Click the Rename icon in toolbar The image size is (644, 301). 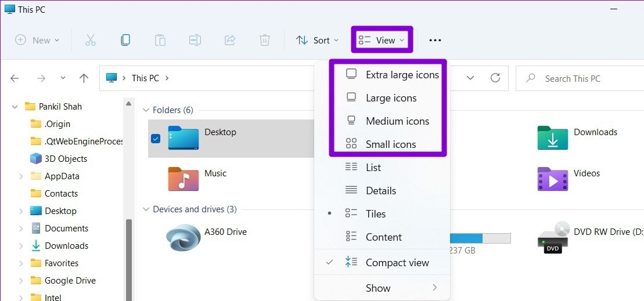(195, 40)
